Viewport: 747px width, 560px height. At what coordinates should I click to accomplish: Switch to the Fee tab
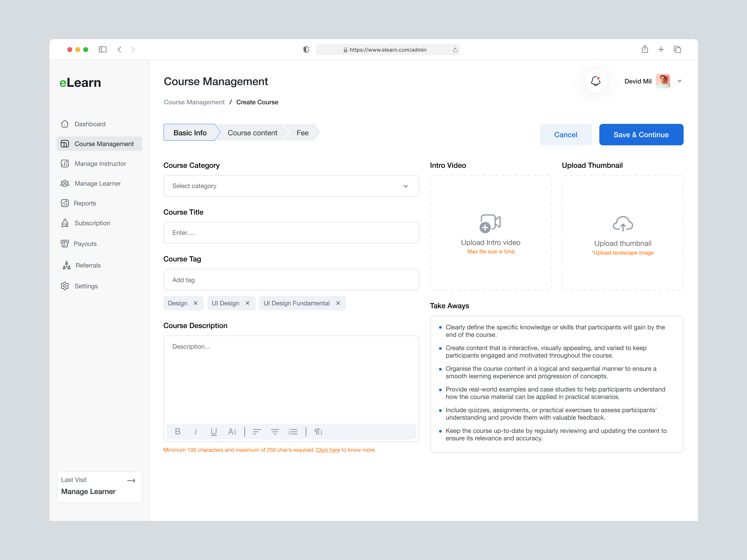pos(302,132)
